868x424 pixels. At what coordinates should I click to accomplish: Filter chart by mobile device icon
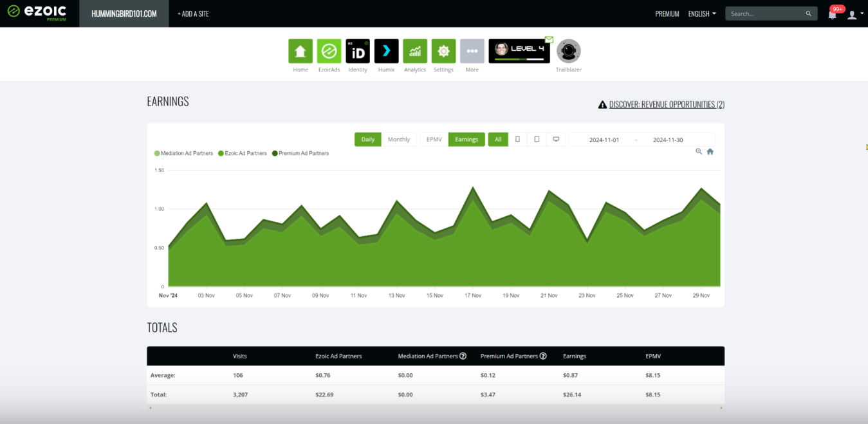(517, 139)
